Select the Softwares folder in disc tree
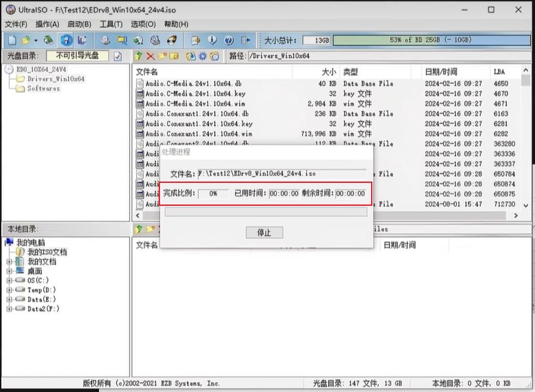 point(43,88)
